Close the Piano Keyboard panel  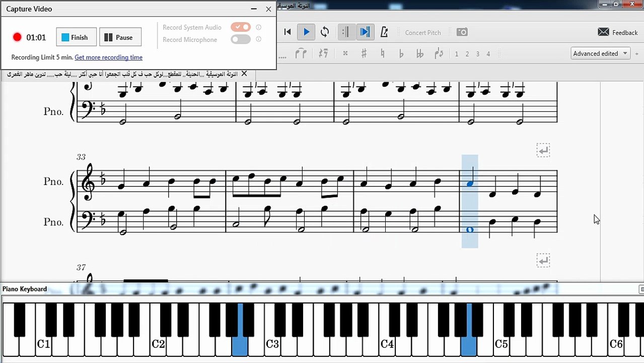641,289
